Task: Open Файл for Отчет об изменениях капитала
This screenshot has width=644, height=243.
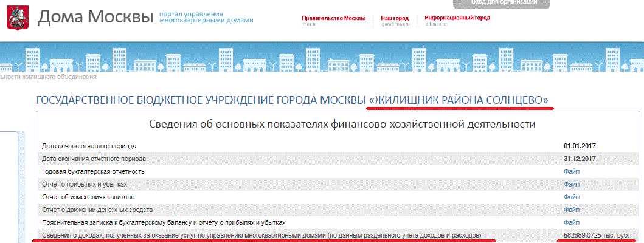Action: (572, 197)
